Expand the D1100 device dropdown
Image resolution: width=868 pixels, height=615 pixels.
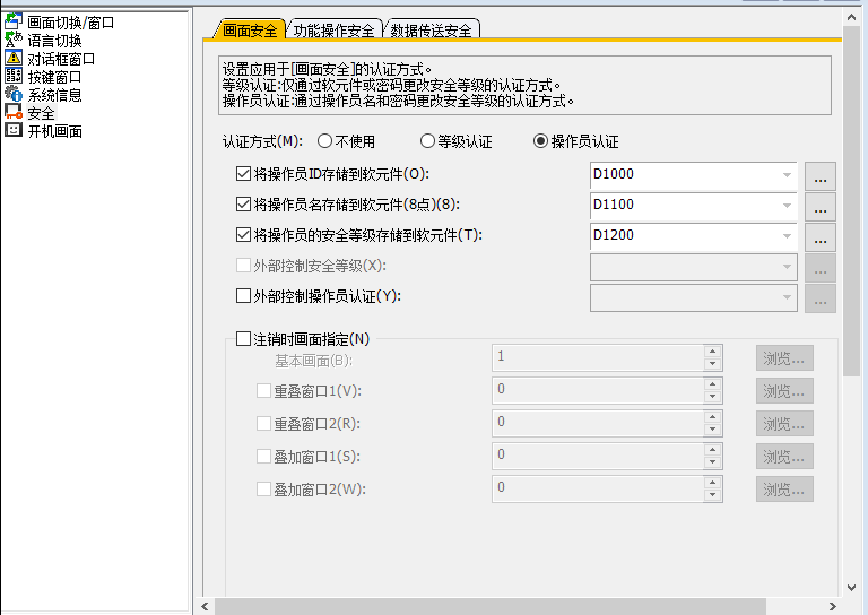(x=787, y=206)
